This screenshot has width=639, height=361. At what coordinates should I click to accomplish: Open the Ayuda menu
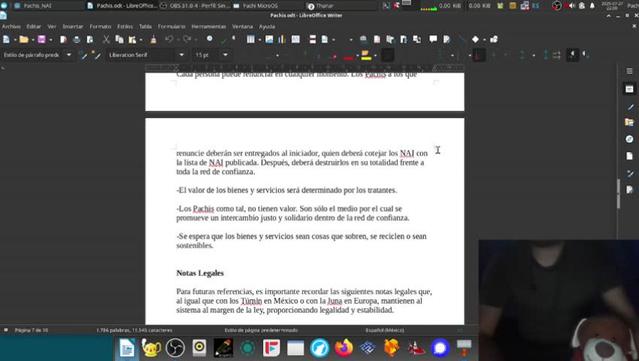click(267, 26)
